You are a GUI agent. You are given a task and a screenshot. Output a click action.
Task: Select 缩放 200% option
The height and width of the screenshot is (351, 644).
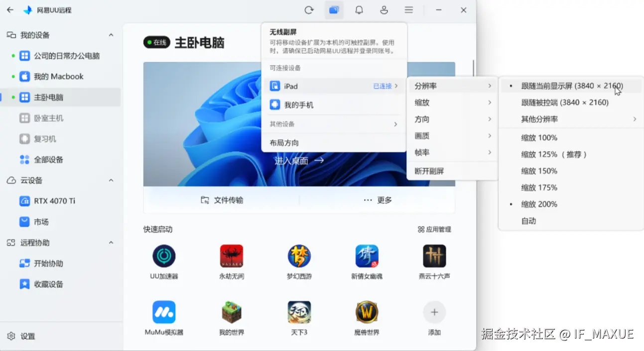point(571,204)
